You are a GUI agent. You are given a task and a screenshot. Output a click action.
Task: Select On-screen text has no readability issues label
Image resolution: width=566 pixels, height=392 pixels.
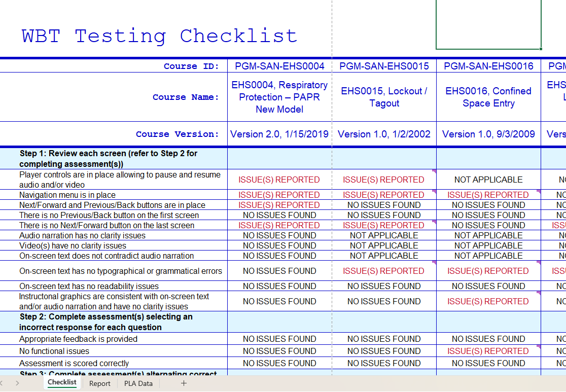tap(113, 286)
